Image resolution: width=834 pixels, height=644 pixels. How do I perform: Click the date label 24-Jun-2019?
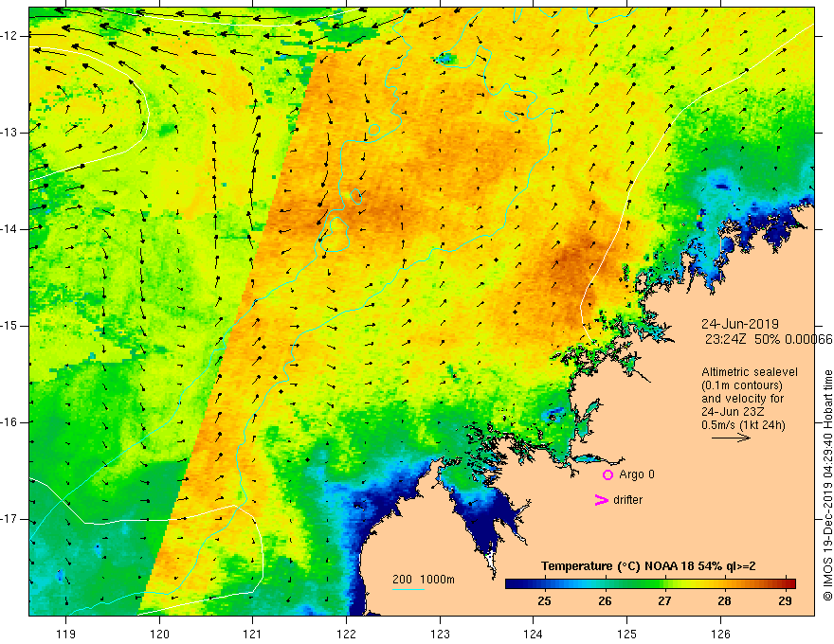click(x=740, y=324)
